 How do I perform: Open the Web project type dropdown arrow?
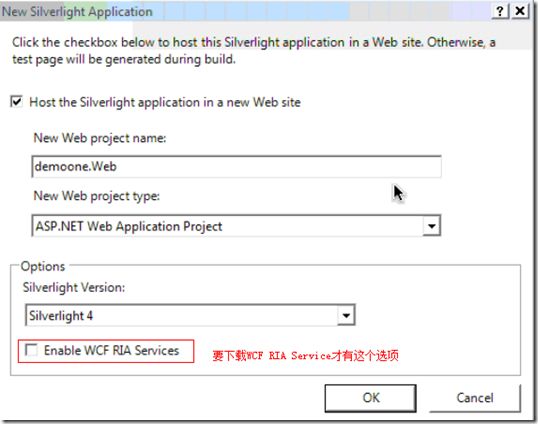[x=431, y=226]
